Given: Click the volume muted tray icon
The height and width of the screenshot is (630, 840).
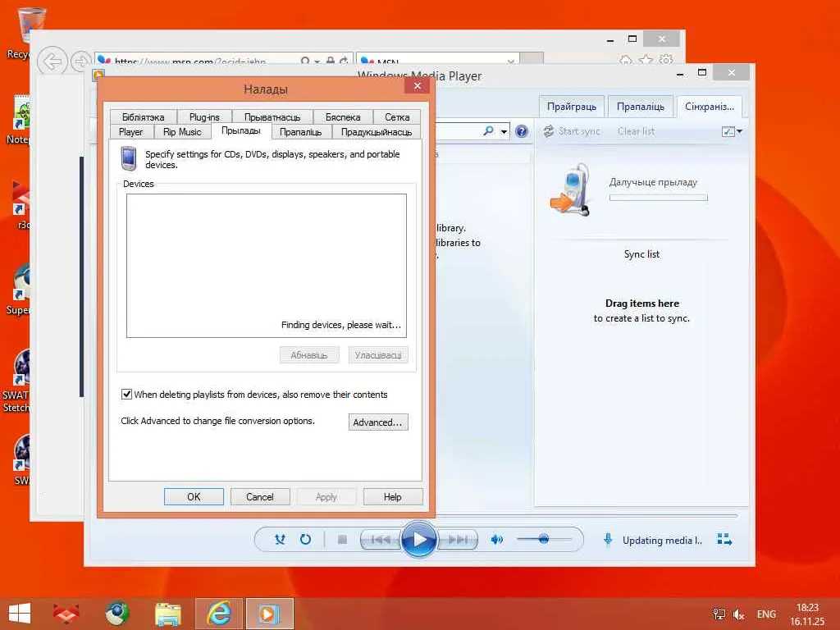Looking at the screenshot, I should [x=739, y=614].
